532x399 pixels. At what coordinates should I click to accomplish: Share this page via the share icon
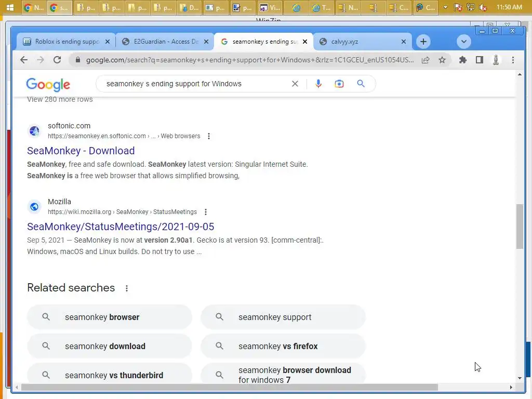tap(425, 60)
